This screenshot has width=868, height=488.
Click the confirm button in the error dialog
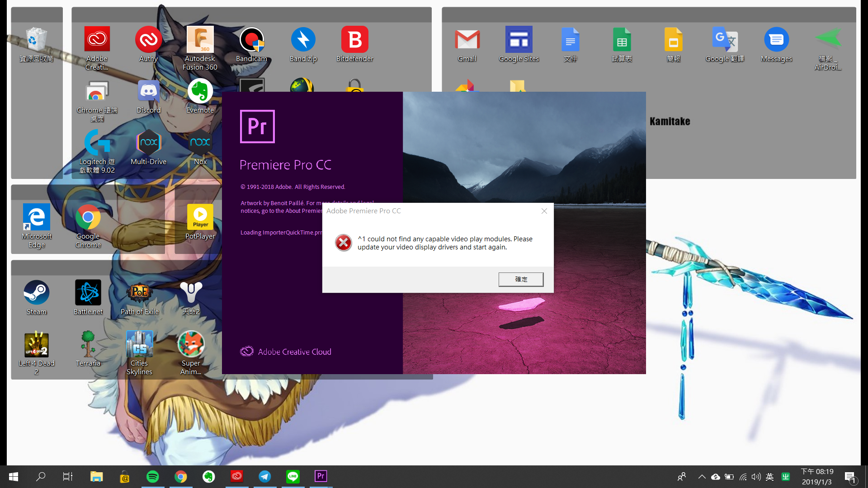pos(521,279)
